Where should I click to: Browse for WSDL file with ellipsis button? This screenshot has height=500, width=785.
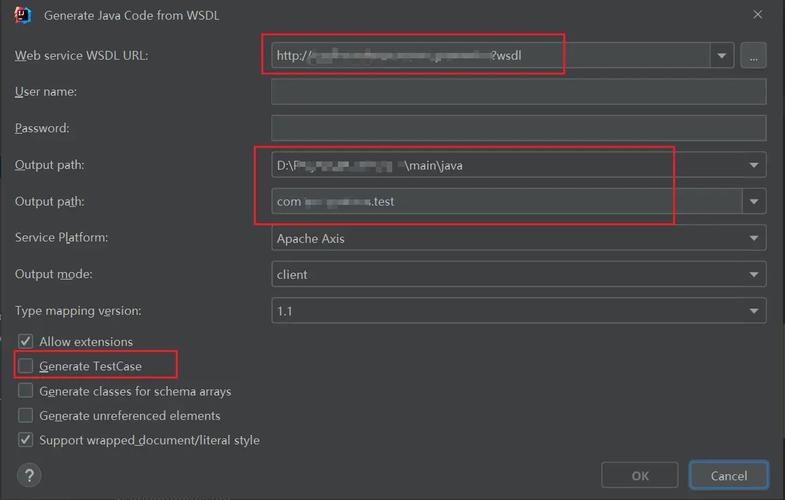click(753, 56)
